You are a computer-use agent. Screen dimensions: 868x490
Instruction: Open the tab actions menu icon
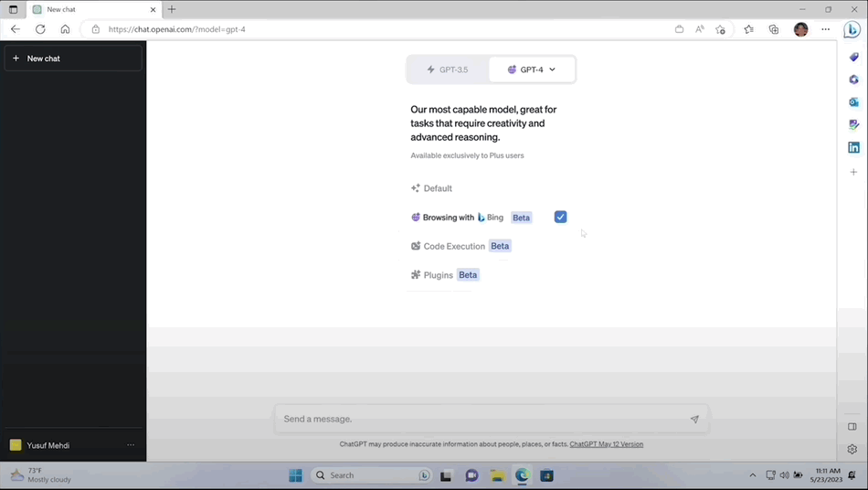click(x=14, y=9)
